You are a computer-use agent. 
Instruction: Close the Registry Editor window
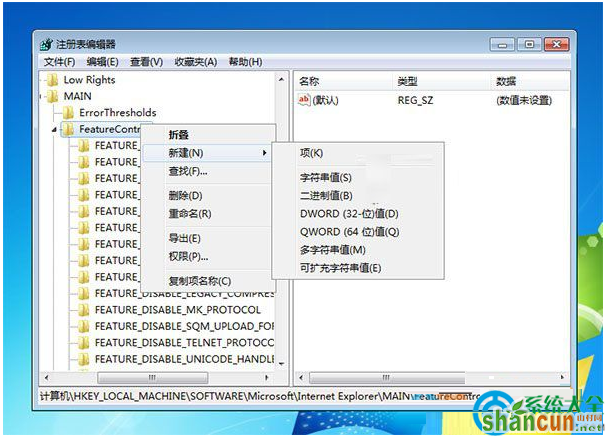556,45
